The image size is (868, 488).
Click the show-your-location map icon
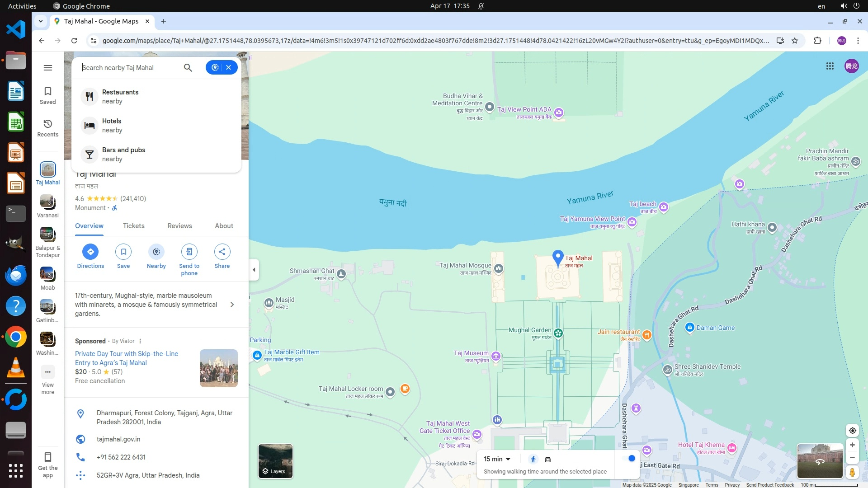click(852, 431)
